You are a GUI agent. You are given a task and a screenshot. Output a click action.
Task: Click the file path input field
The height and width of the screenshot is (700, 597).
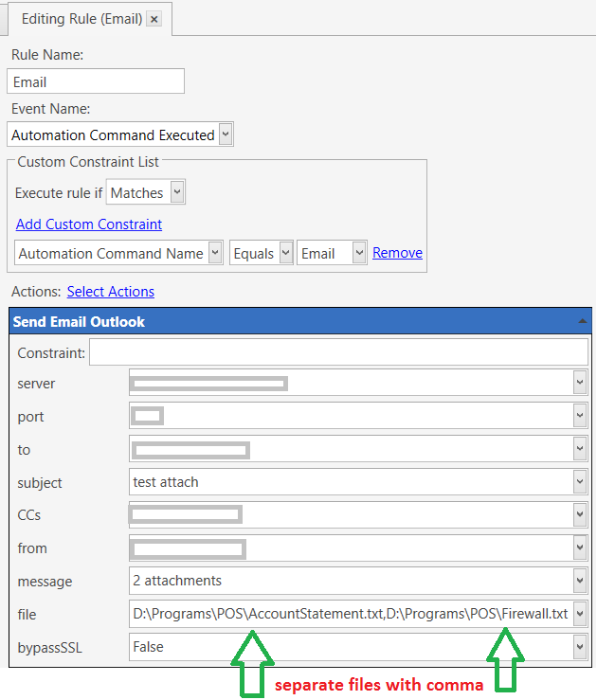tap(351, 615)
